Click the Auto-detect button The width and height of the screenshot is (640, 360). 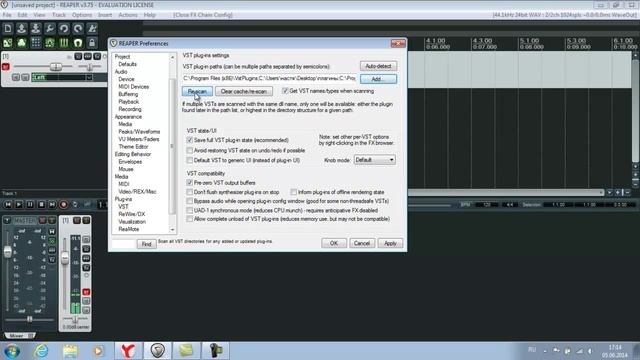coord(378,66)
